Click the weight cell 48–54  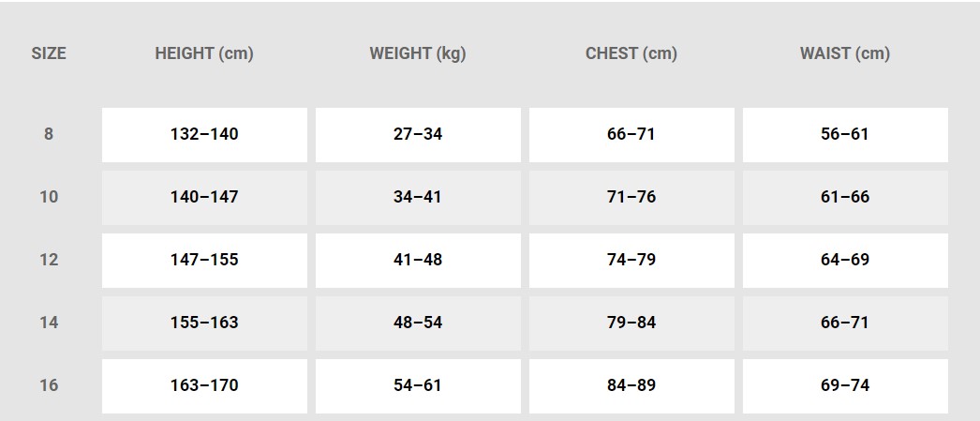pyautogui.click(x=418, y=323)
